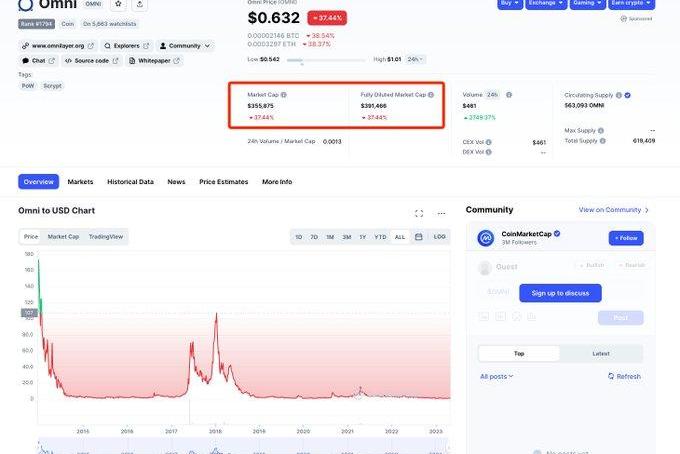Image resolution: width=680 pixels, height=454 pixels.
Task: Click Sign up to discuss button
Action: (560, 293)
